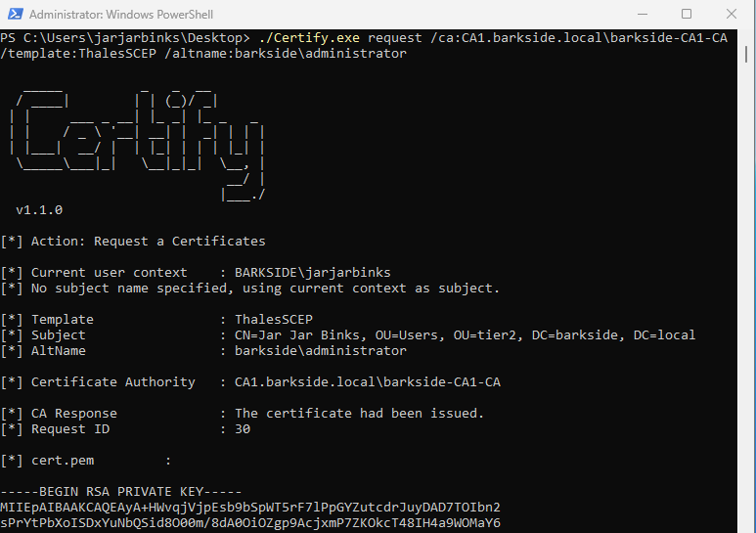Minimize the PowerShell window
This screenshot has height=533, width=756.
tap(641, 14)
